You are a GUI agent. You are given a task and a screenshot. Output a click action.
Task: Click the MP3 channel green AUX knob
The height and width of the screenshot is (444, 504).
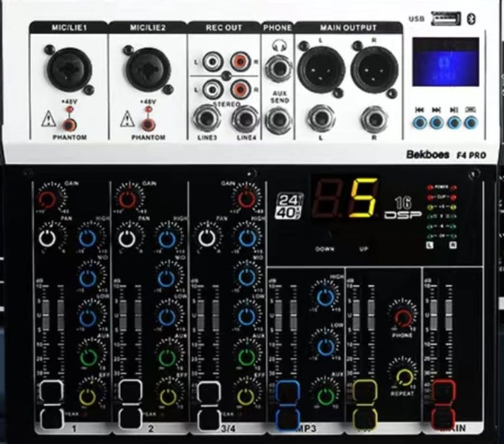(325, 396)
